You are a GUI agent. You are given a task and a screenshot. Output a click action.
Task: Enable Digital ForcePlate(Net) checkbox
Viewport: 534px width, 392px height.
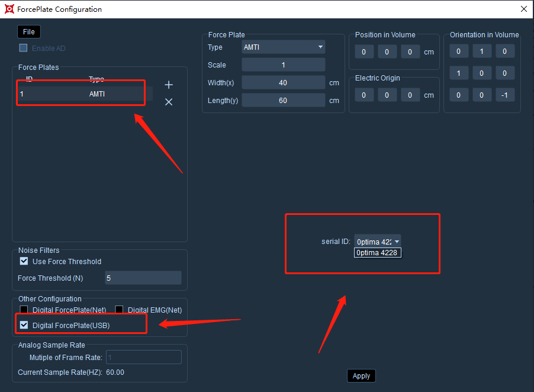pos(24,310)
